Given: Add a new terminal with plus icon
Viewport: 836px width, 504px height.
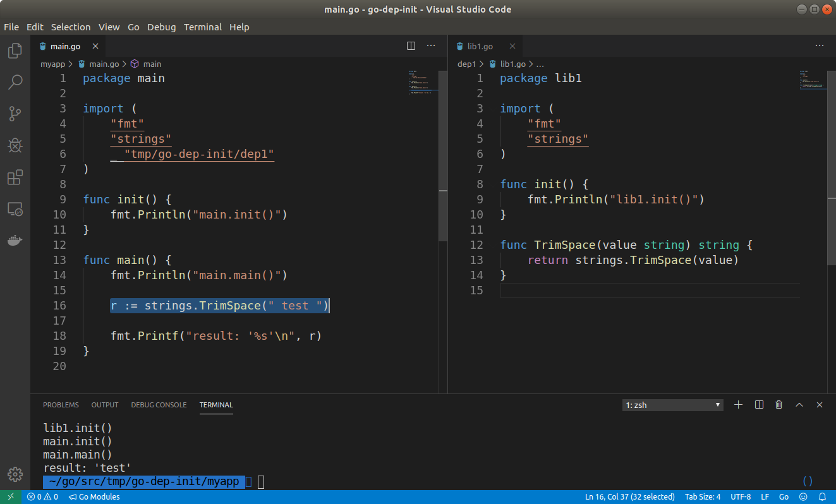Looking at the screenshot, I should [738, 405].
